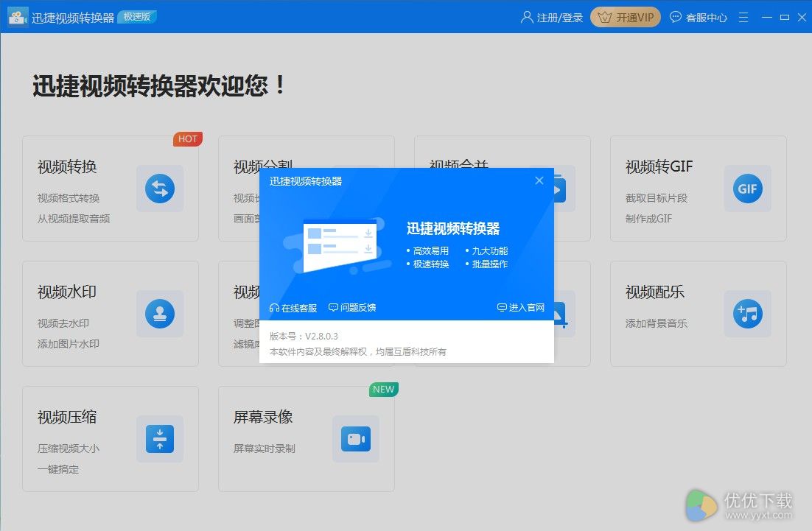Click 屏幕实时录制 description text
The width and height of the screenshot is (812, 531).
264,449
